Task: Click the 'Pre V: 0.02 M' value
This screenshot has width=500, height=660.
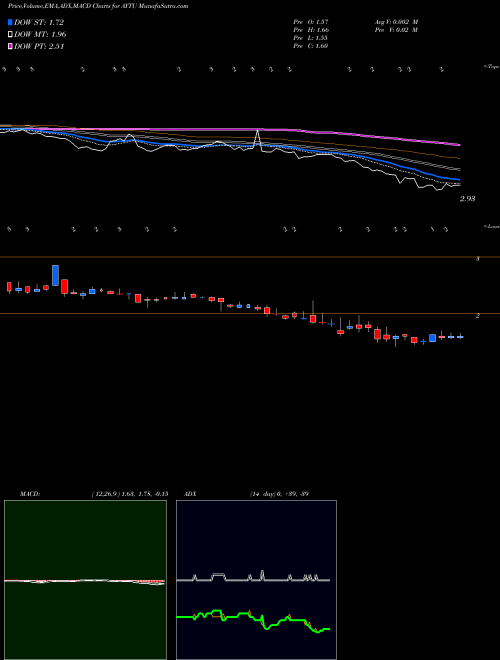Action: point(396,30)
